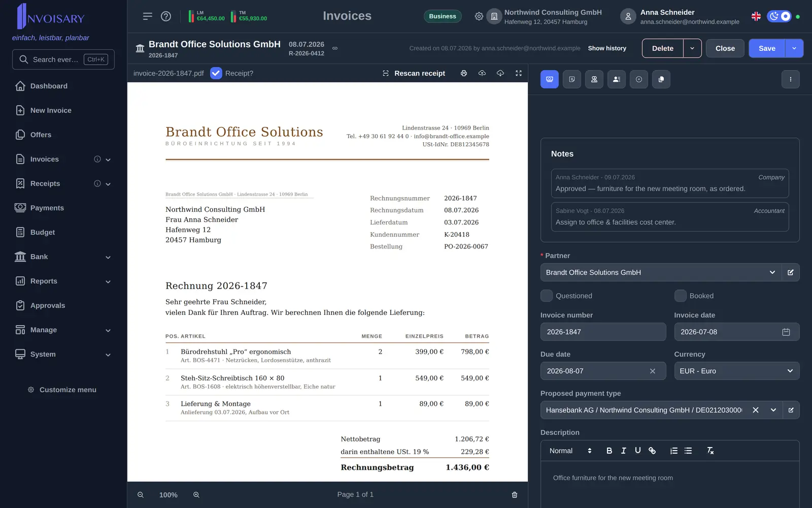The image size is (812, 508).
Task: Open the Save button dropdown arrow
Action: [794, 48]
